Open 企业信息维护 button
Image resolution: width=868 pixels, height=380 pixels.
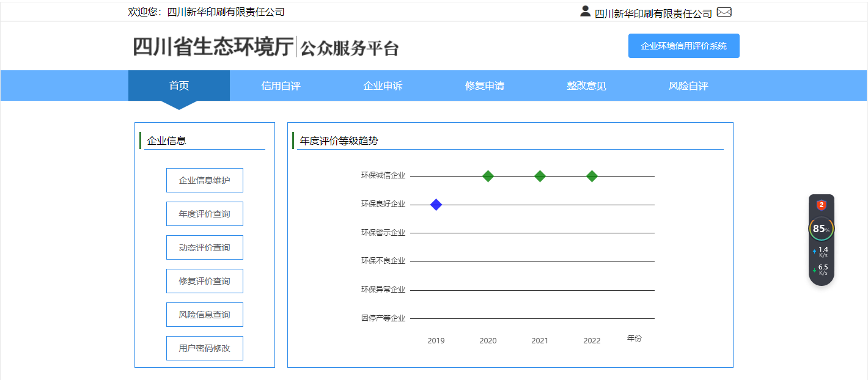(x=205, y=180)
